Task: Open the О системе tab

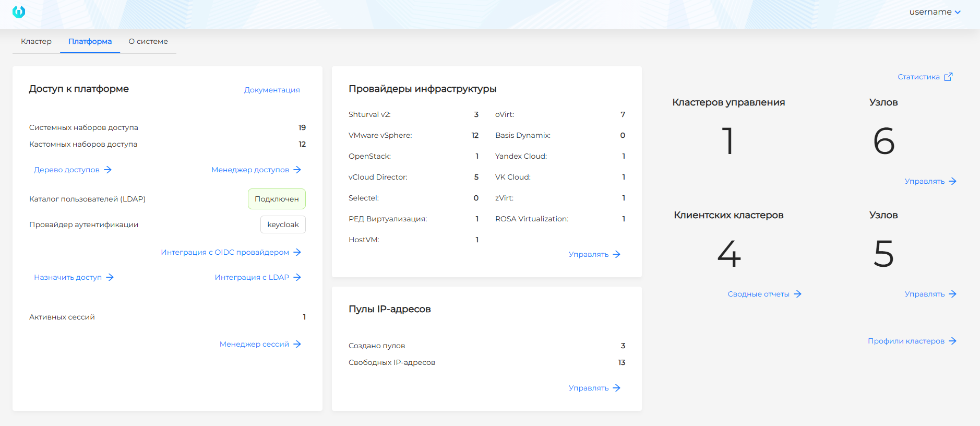Action: click(x=148, y=41)
